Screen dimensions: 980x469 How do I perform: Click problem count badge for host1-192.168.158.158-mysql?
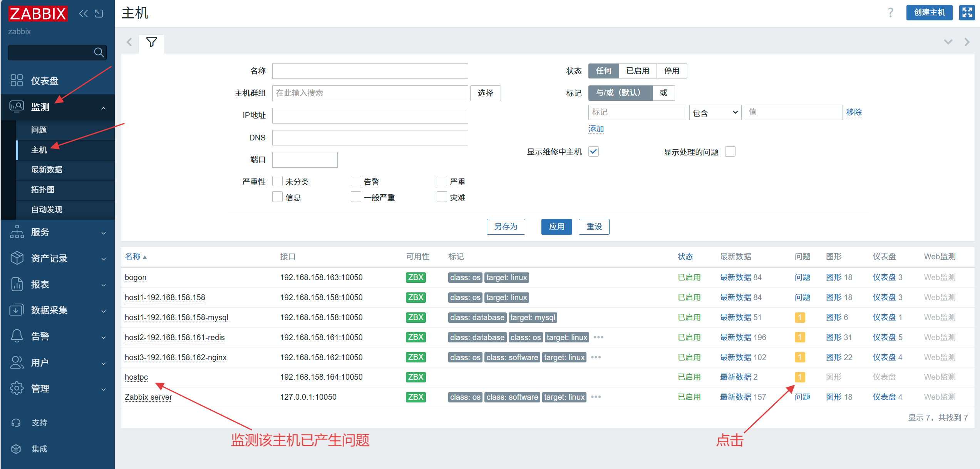click(x=799, y=317)
